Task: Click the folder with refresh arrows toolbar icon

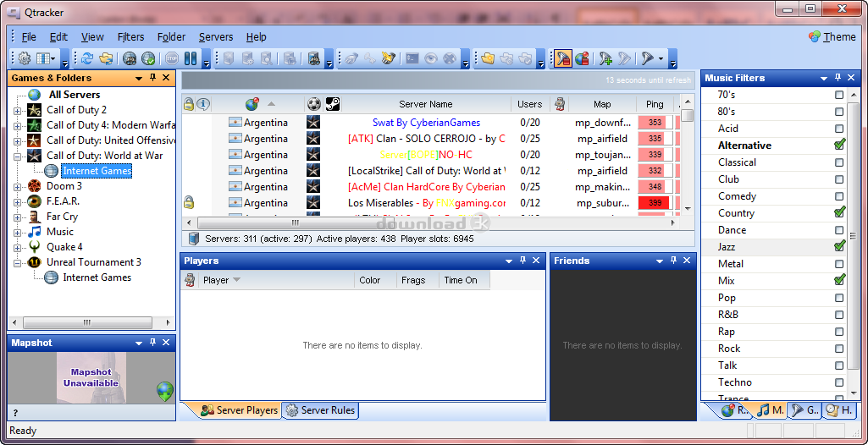Action: click(107, 58)
